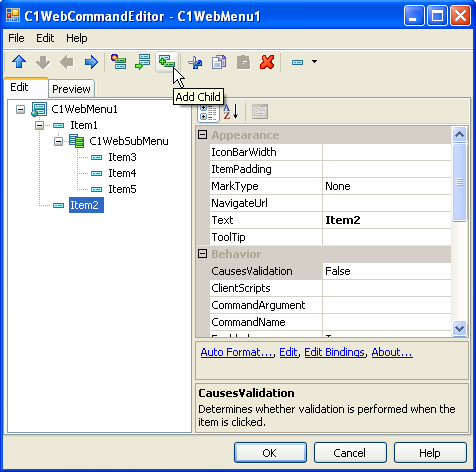Open the Edit menu

(45, 38)
